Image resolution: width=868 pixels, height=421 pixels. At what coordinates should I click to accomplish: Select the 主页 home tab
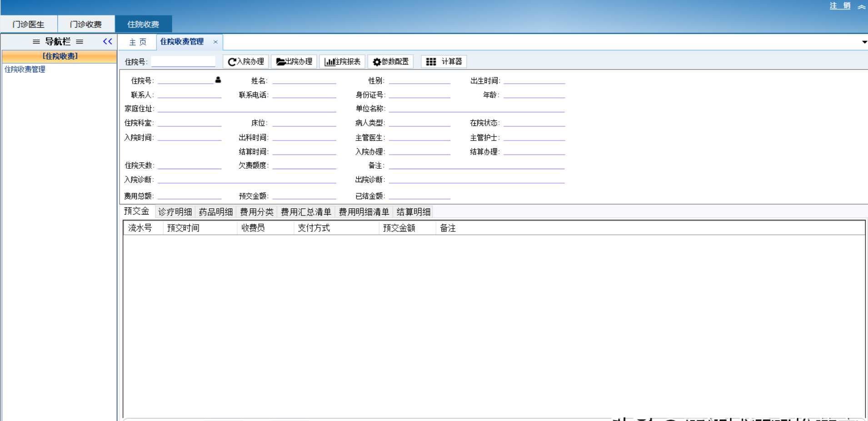coord(137,42)
